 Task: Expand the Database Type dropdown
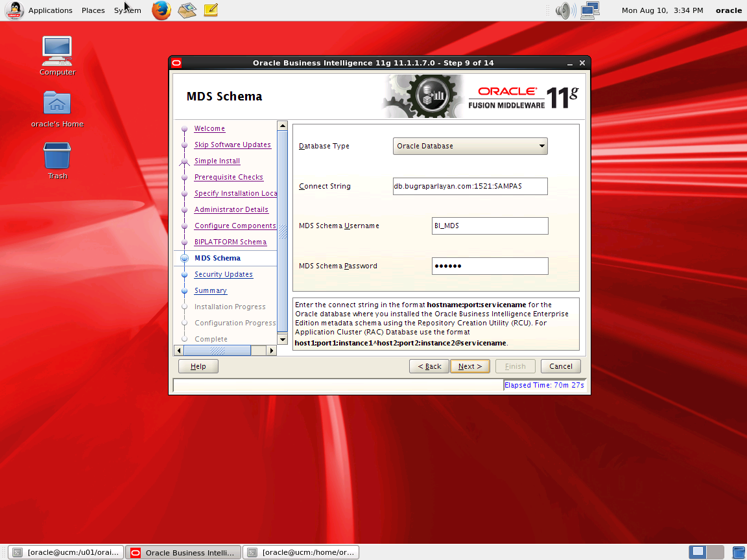(x=469, y=146)
